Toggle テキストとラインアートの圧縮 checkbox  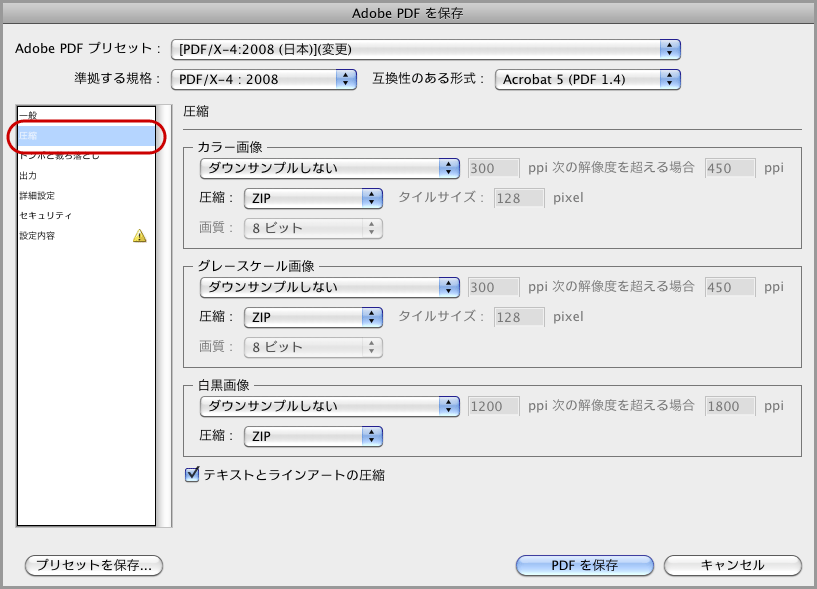point(192,474)
